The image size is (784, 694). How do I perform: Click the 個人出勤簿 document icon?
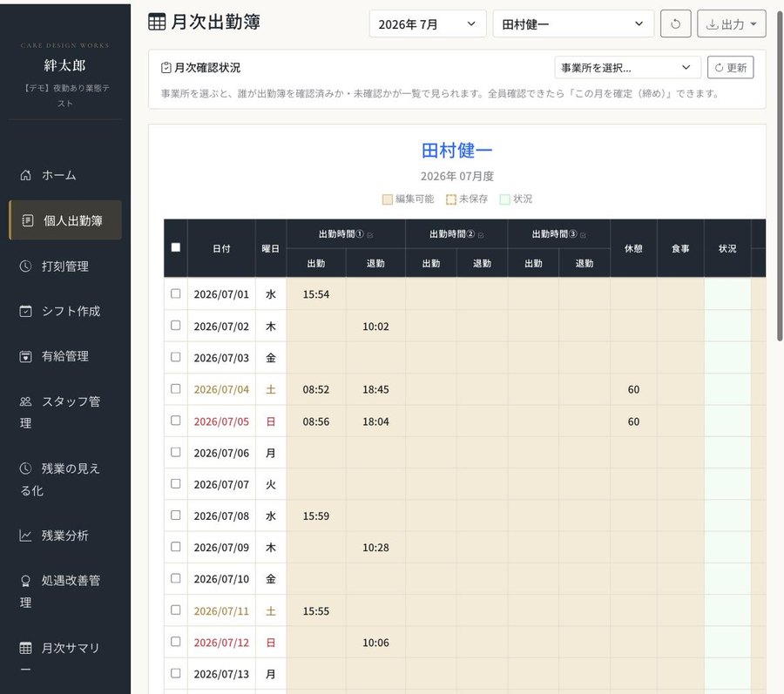coord(28,220)
